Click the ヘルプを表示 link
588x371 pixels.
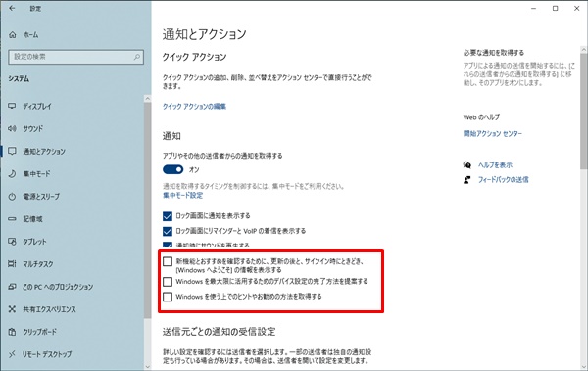[x=495, y=164]
